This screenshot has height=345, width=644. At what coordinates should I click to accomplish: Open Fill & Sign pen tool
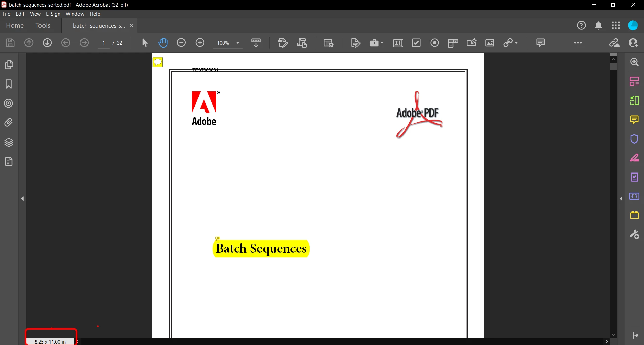634,158
